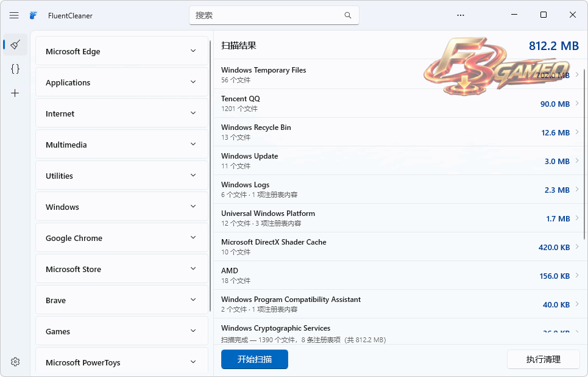The image size is (588, 377).
Task: Open the hamburger navigation menu
Action: (x=14, y=15)
